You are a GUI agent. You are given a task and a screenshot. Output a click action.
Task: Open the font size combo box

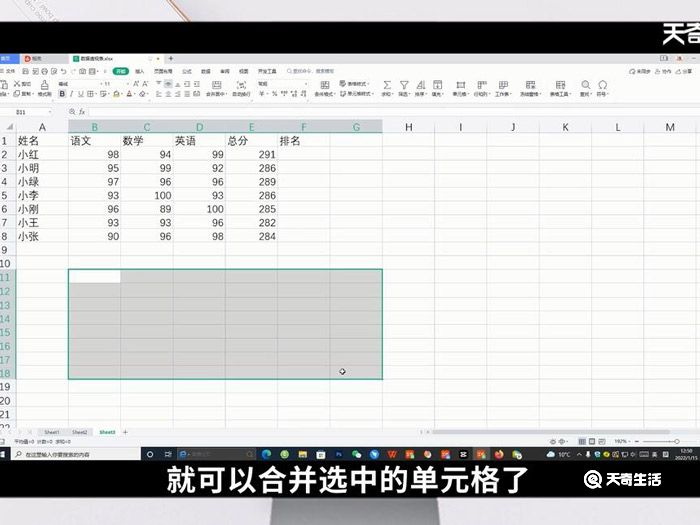tap(117, 83)
